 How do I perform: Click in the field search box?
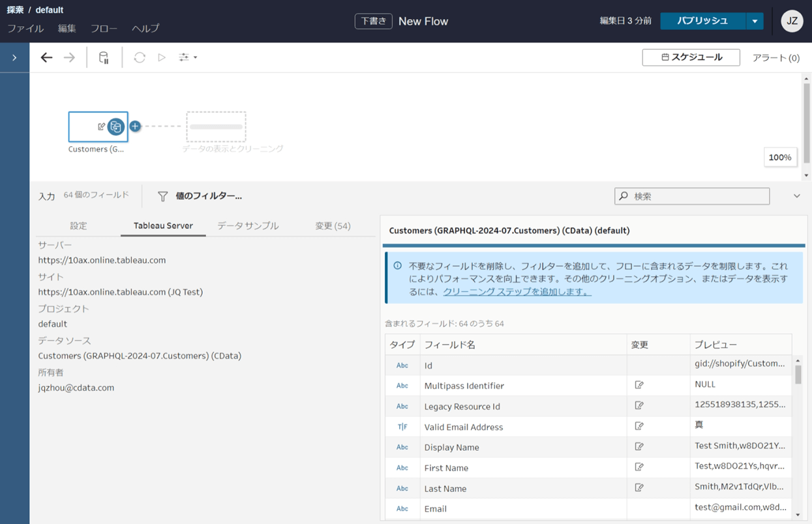click(692, 196)
